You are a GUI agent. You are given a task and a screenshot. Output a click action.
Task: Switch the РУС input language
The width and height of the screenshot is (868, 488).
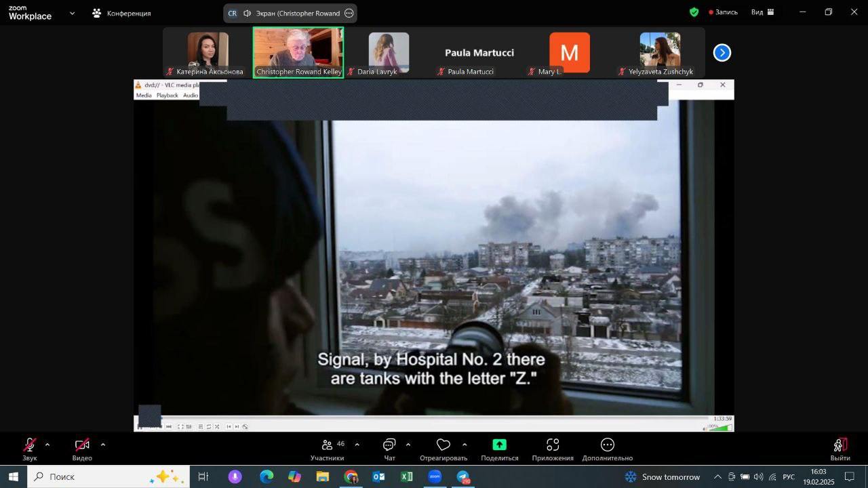click(789, 476)
